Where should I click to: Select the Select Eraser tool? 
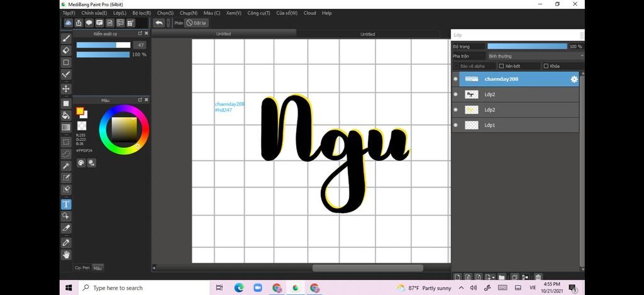[x=65, y=189]
